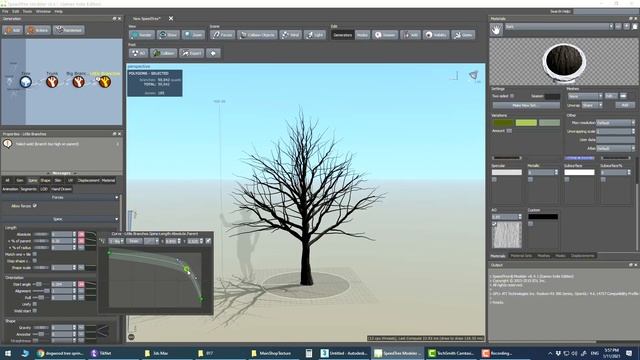This screenshot has height=360, width=640.
Task: Click the Season edit toolbar button
Action: 385,35
